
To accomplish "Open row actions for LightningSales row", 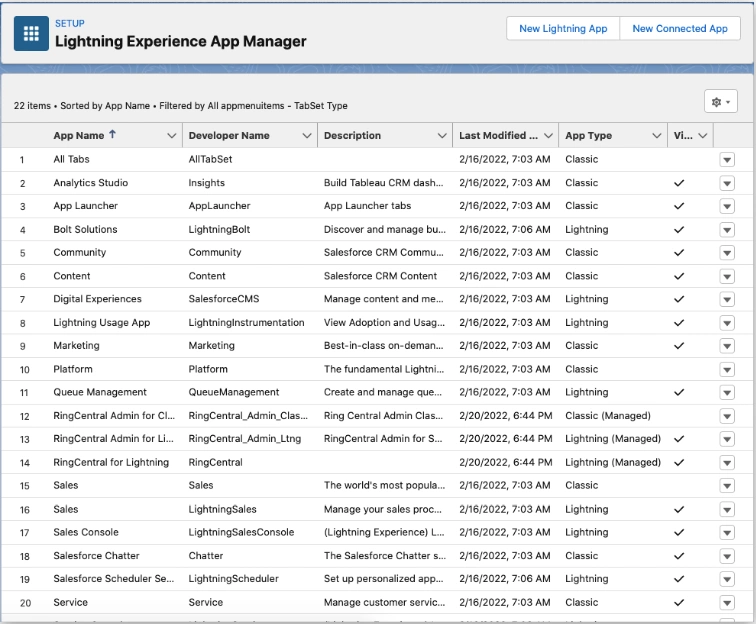I will (x=727, y=509).
